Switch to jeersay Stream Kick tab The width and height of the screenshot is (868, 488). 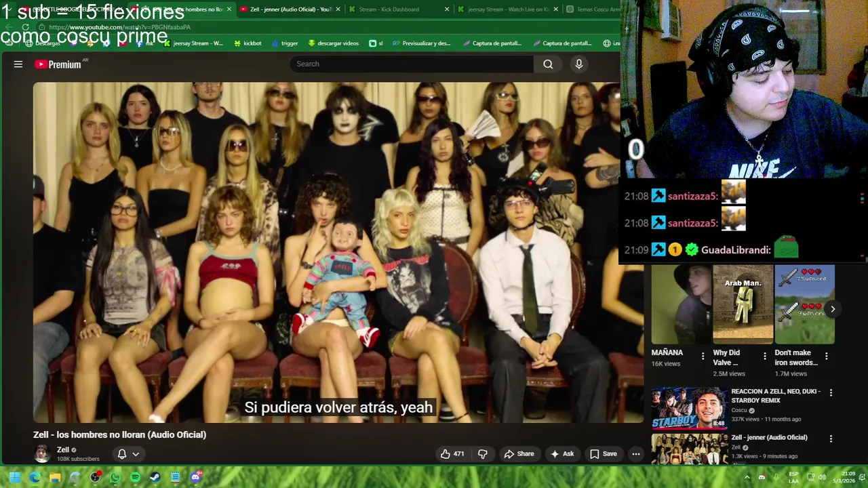(x=506, y=9)
